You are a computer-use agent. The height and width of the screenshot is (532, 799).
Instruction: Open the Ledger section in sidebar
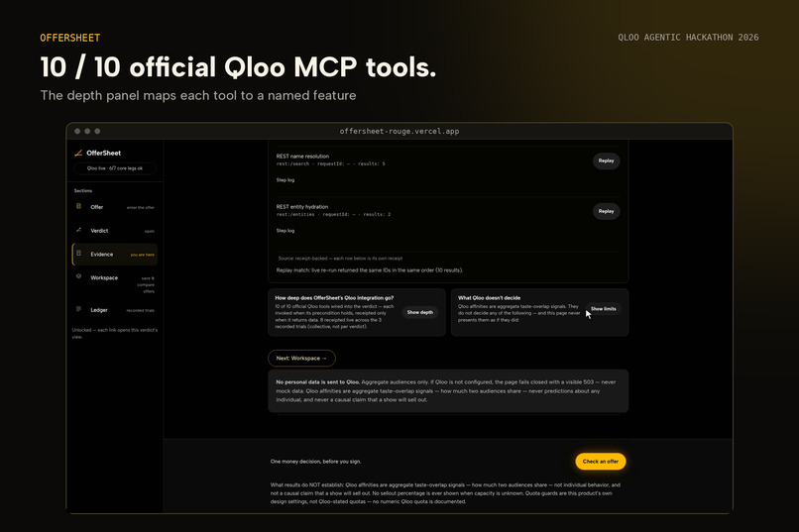115,310
